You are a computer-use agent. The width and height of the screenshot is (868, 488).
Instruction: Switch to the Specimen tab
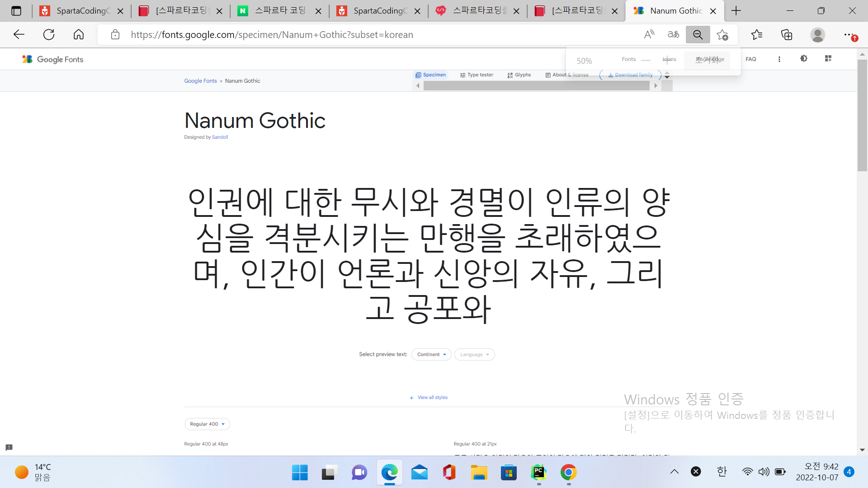[x=431, y=75]
